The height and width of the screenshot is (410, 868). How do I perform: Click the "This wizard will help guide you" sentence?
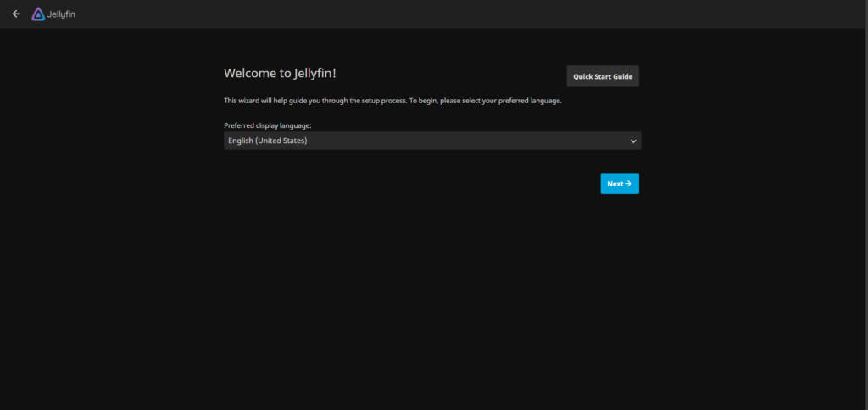(x=315, y=102)
